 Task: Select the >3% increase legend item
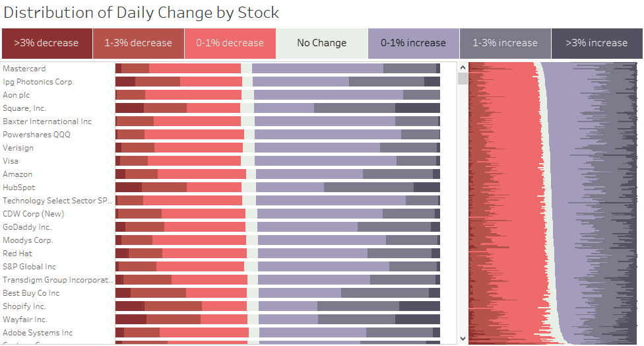596,43
